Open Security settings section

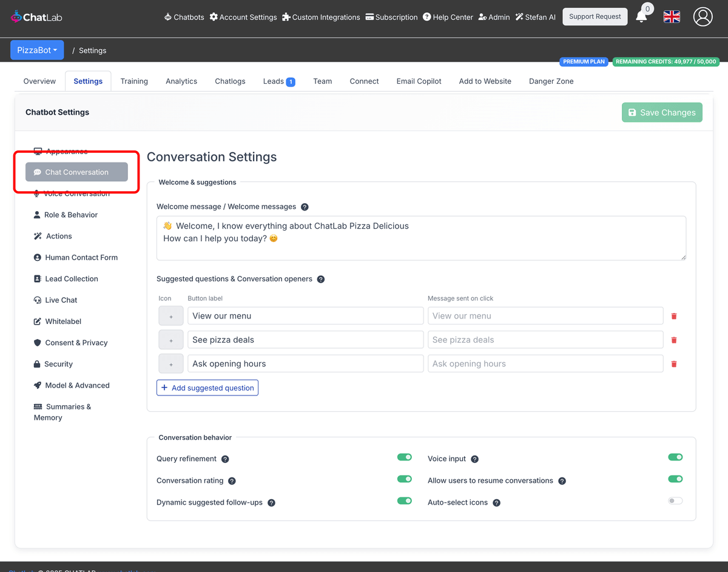click(53, 364)
